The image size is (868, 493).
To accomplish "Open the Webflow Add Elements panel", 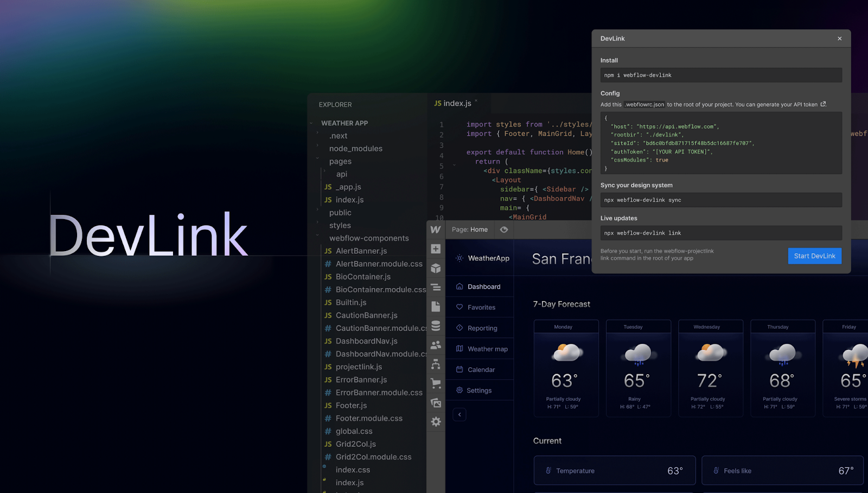I will click(436, 249).
